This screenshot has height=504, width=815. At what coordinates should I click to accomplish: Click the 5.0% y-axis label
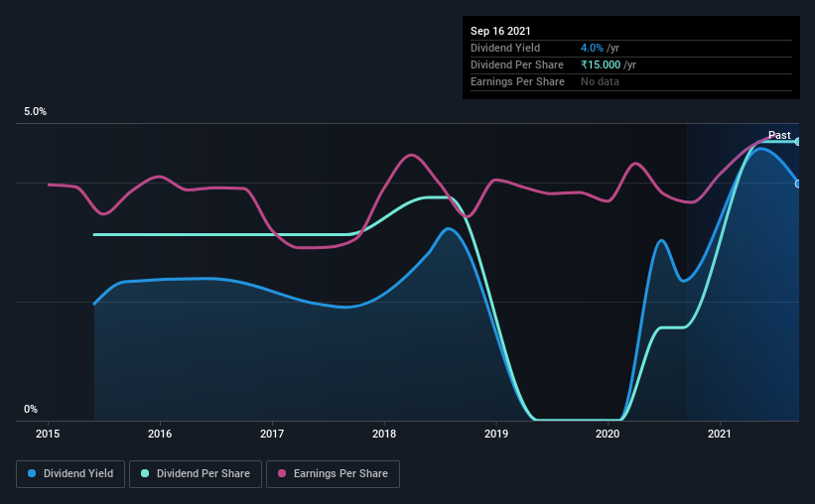pyautogui.click(x=35, y=112)
